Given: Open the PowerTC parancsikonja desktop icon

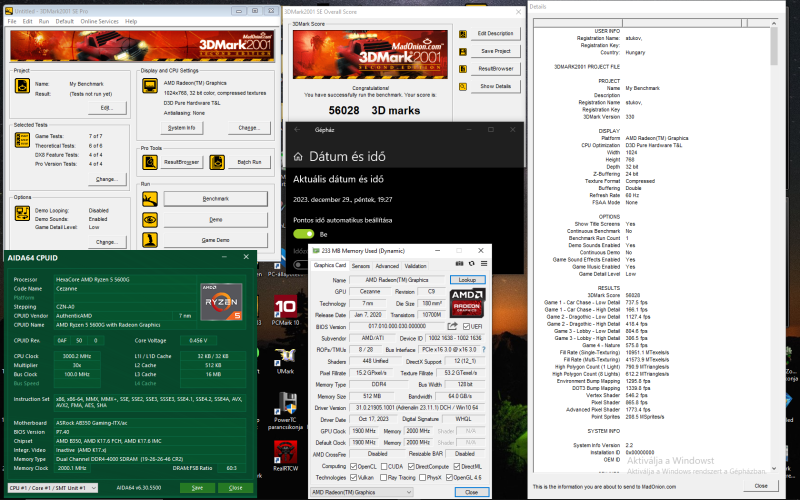Looking at the screenshot, I should coord(285,411).
